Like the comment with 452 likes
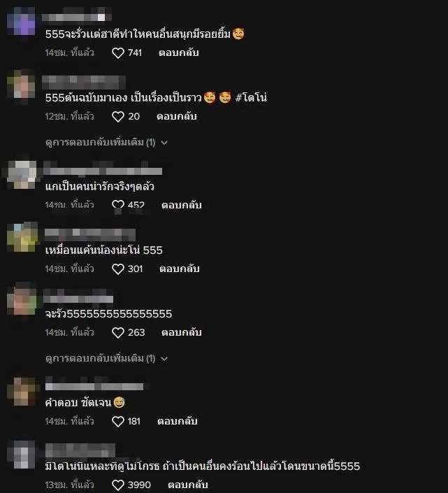This screenshot has height=493, width=448. (x=118, y=206)
